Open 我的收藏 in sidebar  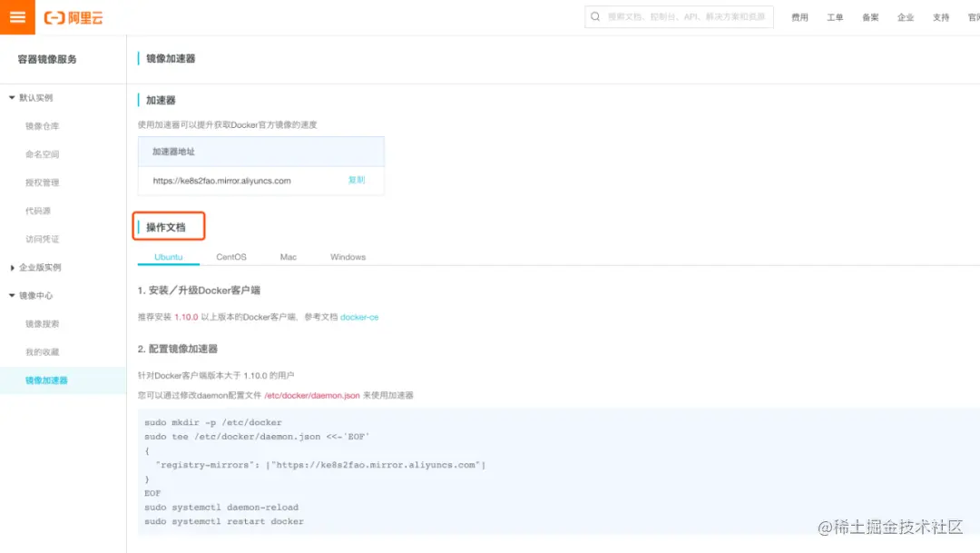point(42,351)
